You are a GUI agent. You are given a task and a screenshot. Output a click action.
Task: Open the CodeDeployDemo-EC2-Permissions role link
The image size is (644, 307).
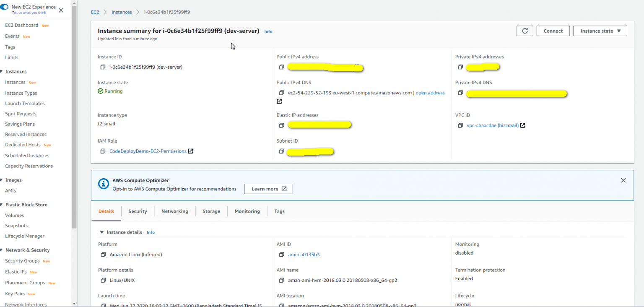tap(148, 151)
